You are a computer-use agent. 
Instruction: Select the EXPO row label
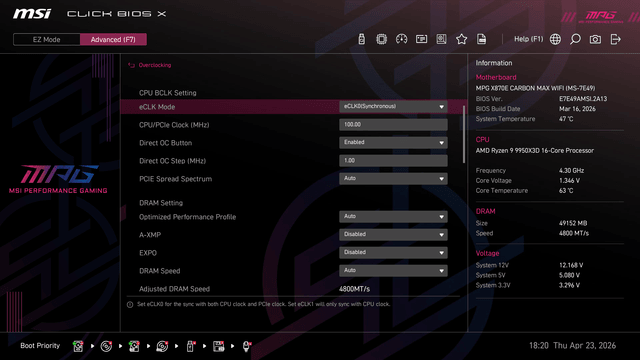click(148, 253)
